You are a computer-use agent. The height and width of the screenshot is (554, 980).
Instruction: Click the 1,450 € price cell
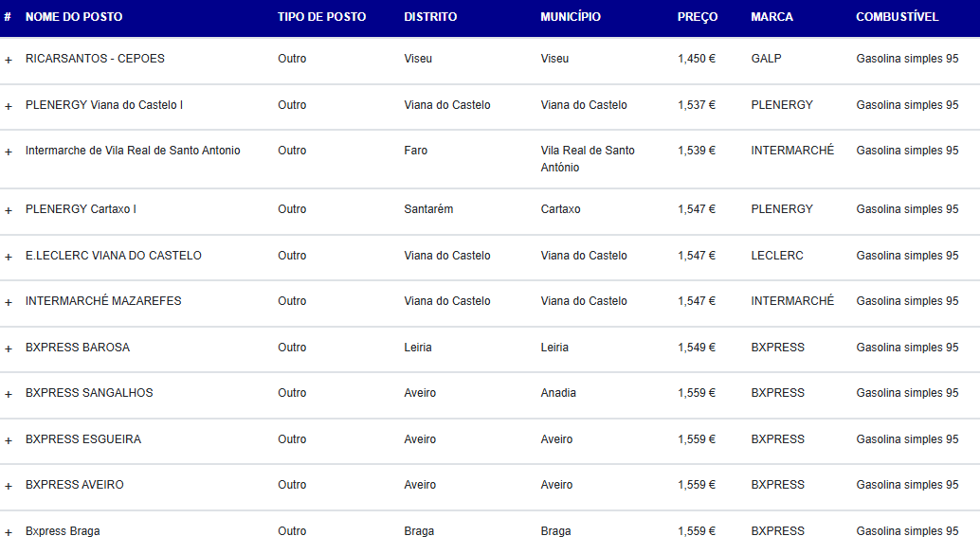[697, 59]
